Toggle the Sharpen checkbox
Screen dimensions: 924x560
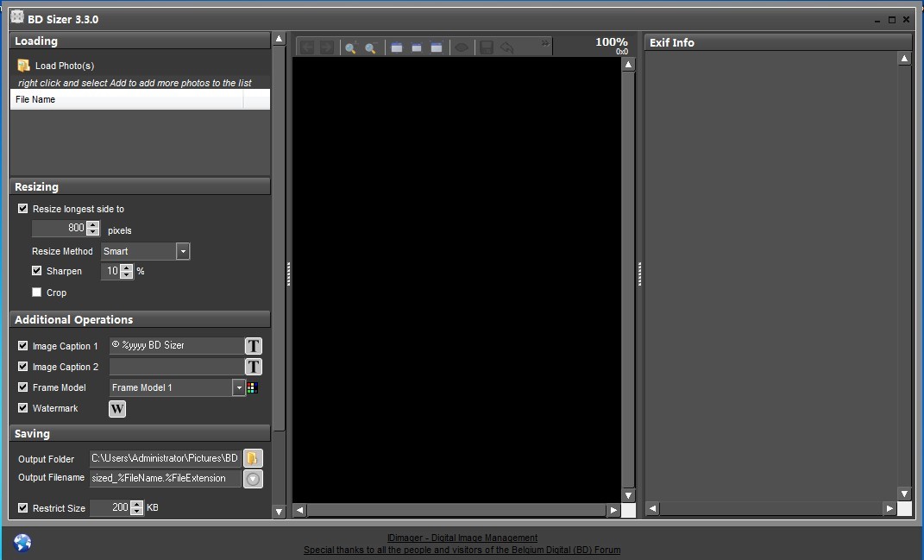point(37,271)
